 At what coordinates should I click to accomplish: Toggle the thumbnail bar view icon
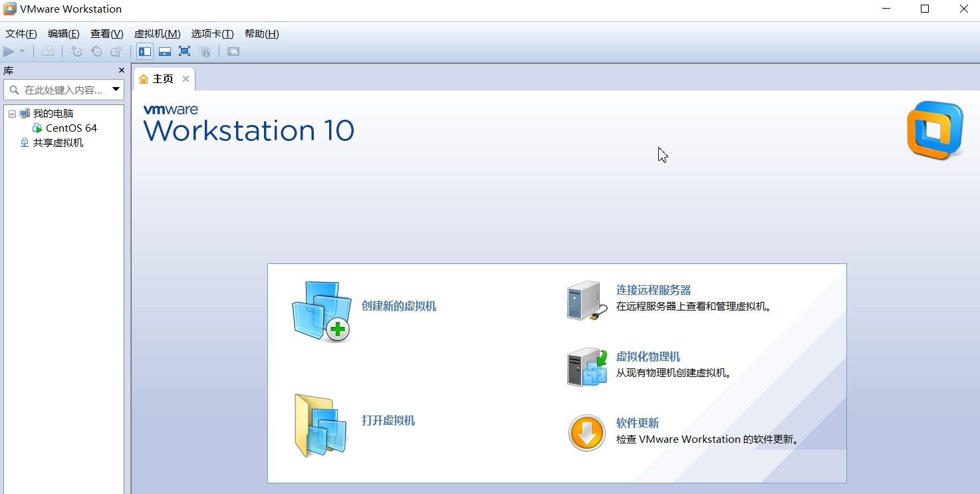(165, 51)
